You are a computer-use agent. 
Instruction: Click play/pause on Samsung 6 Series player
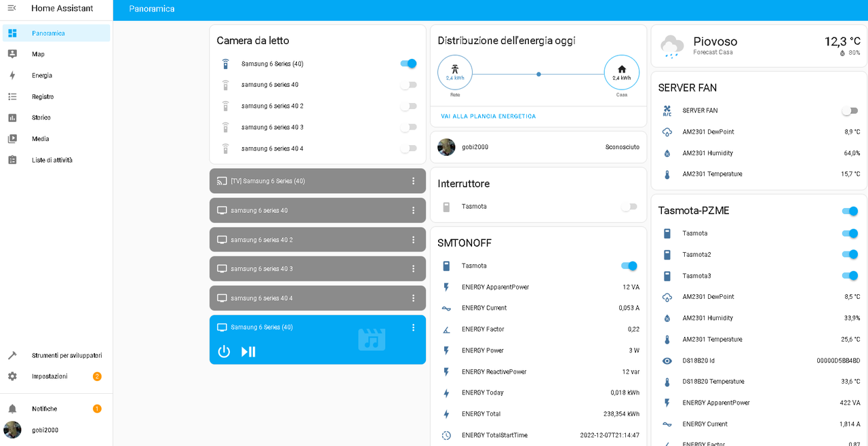pos(248,352)
